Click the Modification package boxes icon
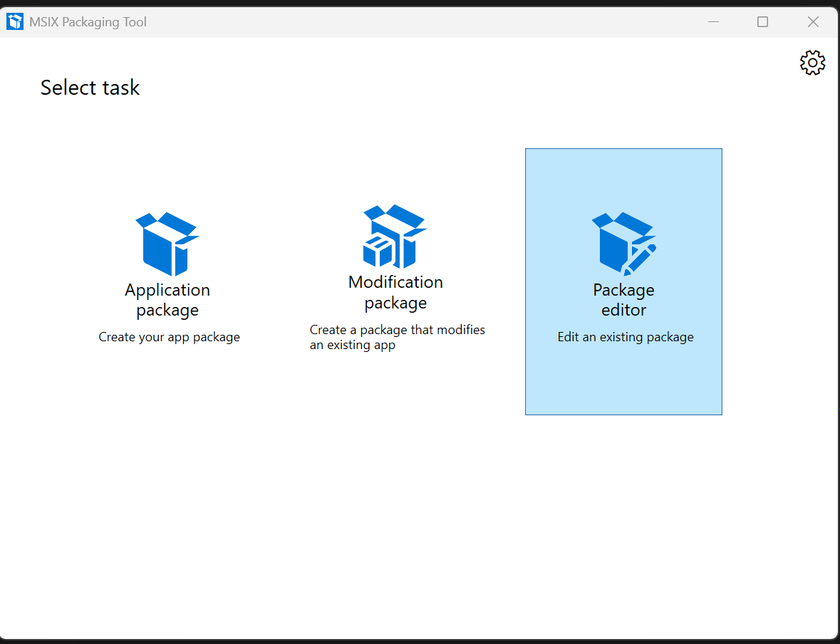This screenshot has height=644, width=840. point(395,237)
